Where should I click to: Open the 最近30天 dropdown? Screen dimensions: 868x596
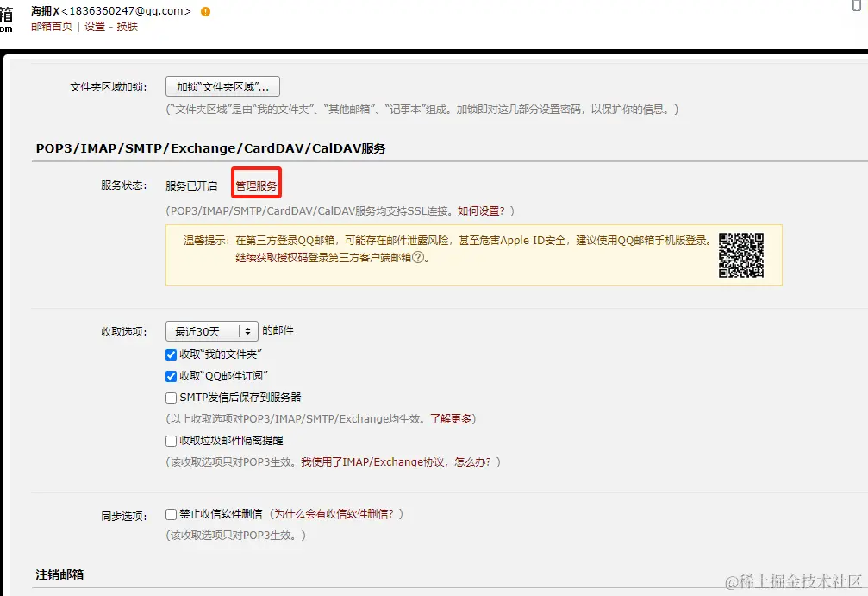tap(211, 331)
